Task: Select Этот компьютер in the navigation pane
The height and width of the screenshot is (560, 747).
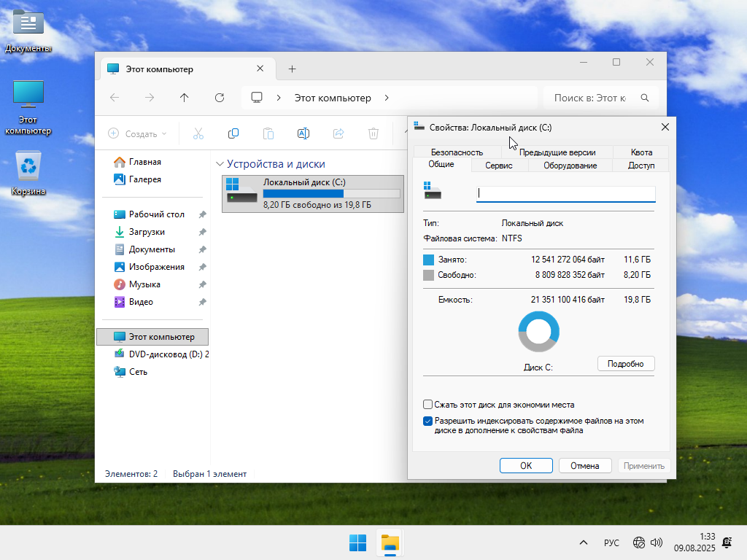Action: (152, 337)
